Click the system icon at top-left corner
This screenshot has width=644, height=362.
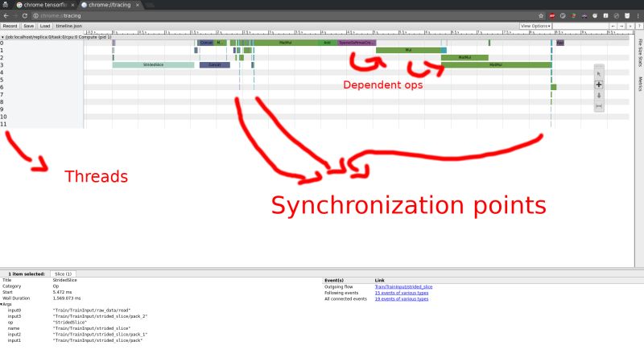pyautogui.click(x=6, y=5)
